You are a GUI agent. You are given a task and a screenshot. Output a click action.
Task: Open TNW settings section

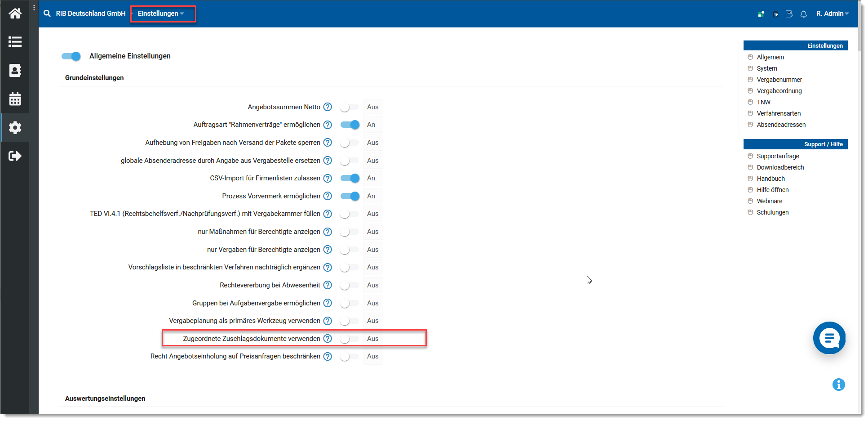[763, 102]
